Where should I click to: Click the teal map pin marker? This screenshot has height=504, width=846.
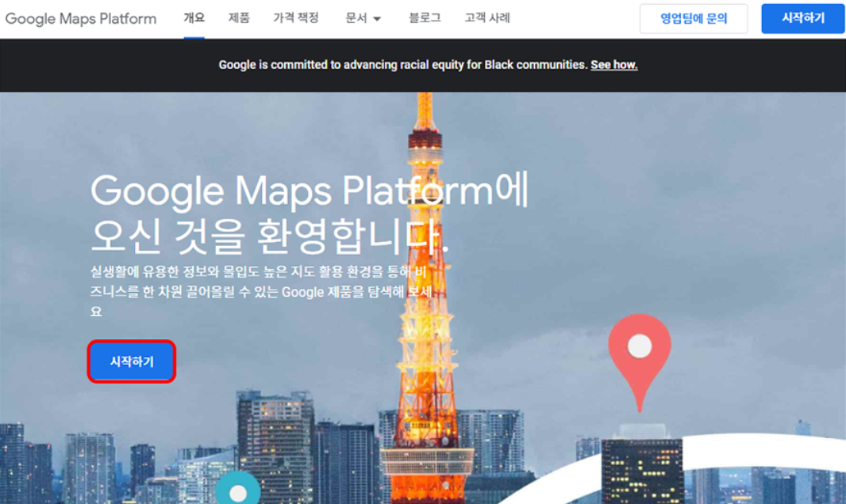[x=238, y=487]
